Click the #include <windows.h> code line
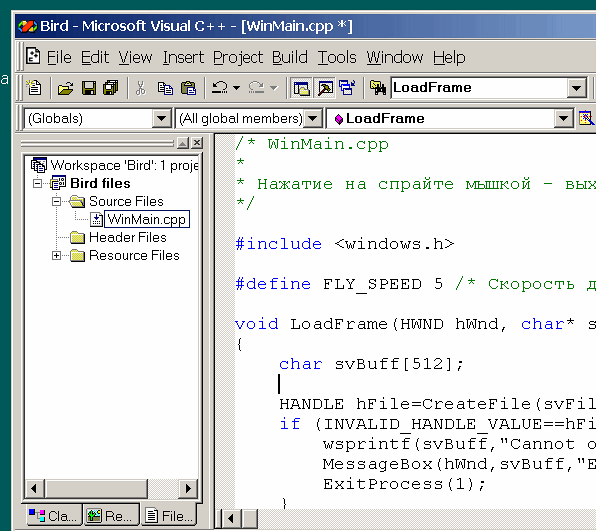The image size is (596, 531). (x=345, y=244)
